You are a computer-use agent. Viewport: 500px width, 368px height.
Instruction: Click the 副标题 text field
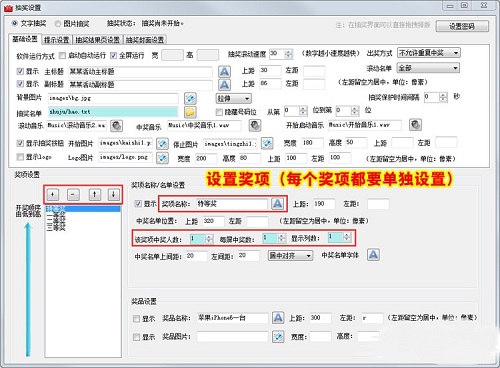coord(140,85)
